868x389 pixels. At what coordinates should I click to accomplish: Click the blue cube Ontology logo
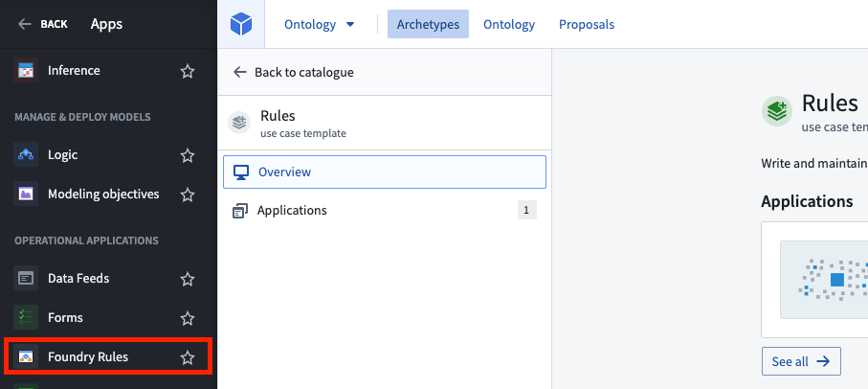click(x=241, y=24)
